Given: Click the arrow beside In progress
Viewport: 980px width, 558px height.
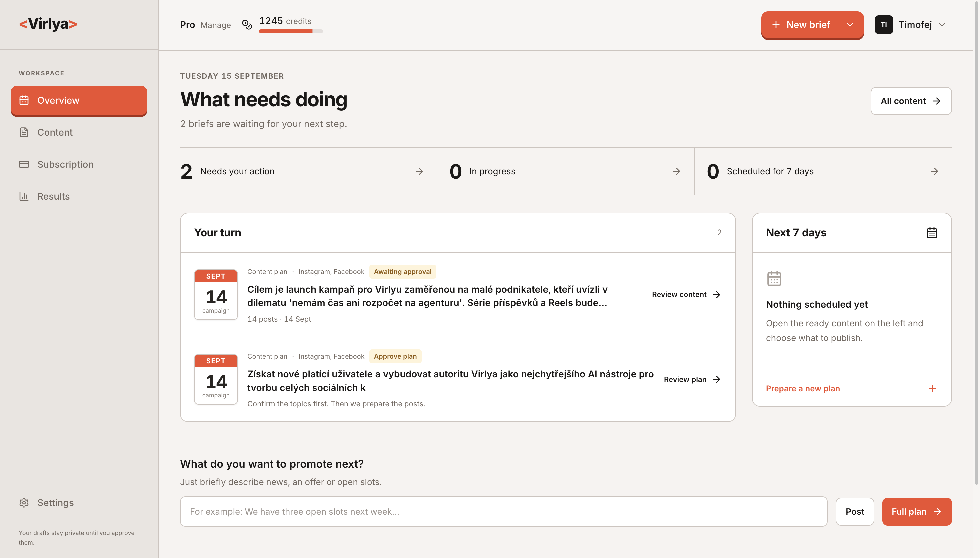Looking at the screenshot, I should 677,171.
